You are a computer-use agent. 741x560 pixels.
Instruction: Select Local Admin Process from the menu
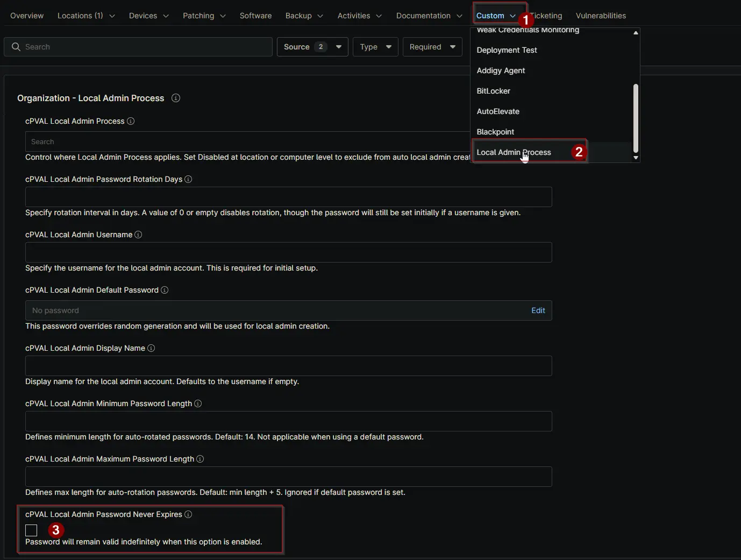tap(514, 152)
